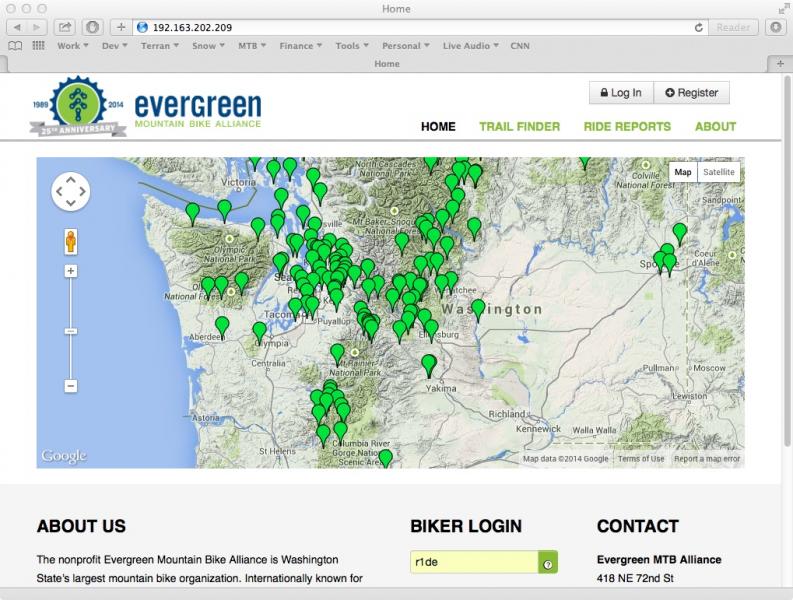Click the ABOUT US heading
Image resolution: width=793 pixels, height=600 pixels.
pos(81,526)
